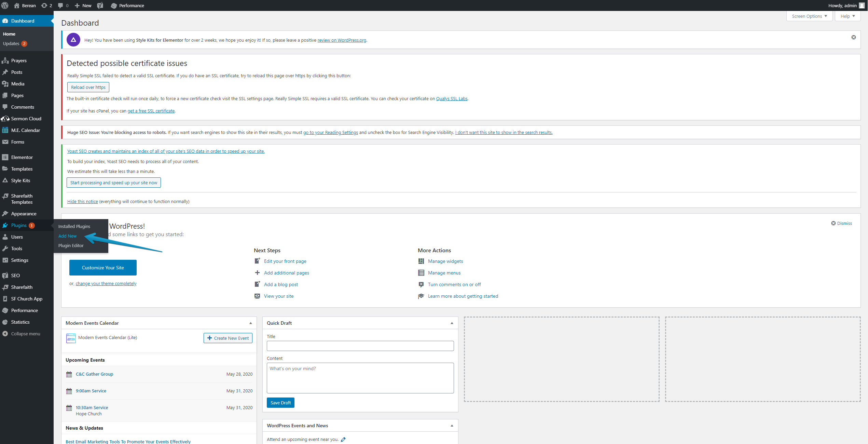The image size is (868, 444).
Task: Click the Quick Draft Title field
Action: (360, 346)
